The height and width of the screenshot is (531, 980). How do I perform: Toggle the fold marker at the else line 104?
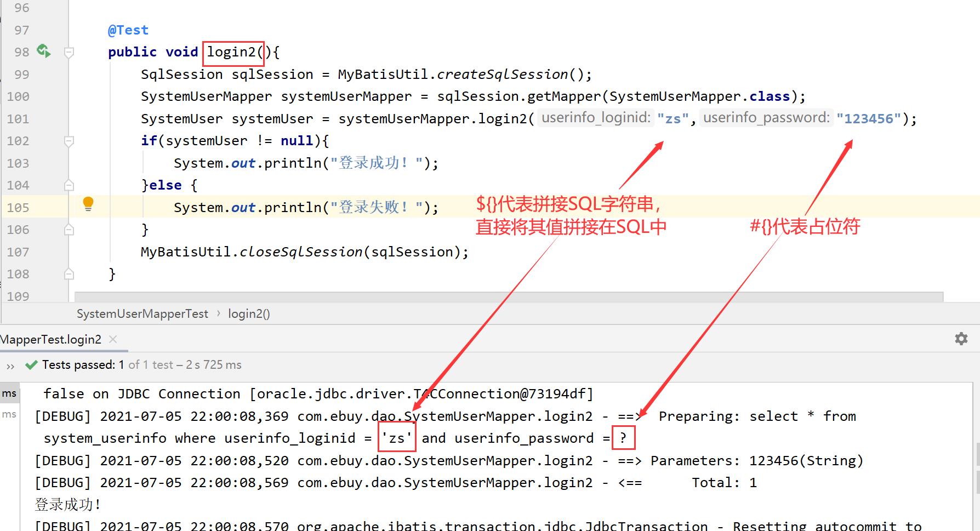tap(69, 185)
